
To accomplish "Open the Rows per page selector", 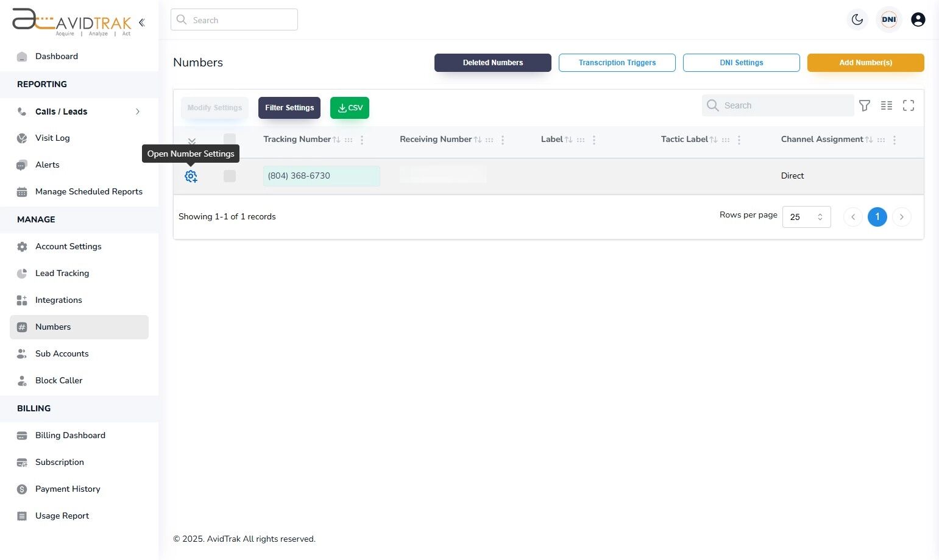I will click(806, 216).
